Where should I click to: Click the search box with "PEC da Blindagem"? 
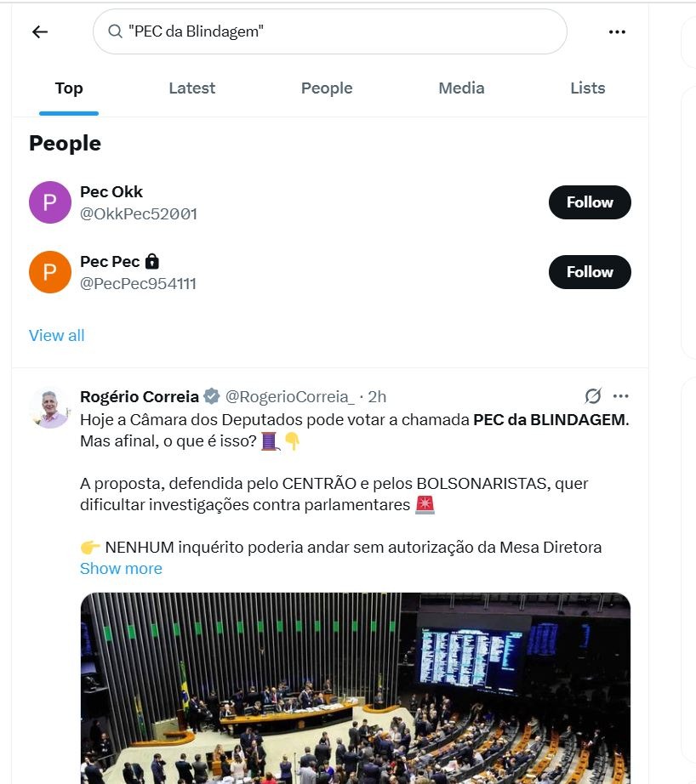point(340,32)
